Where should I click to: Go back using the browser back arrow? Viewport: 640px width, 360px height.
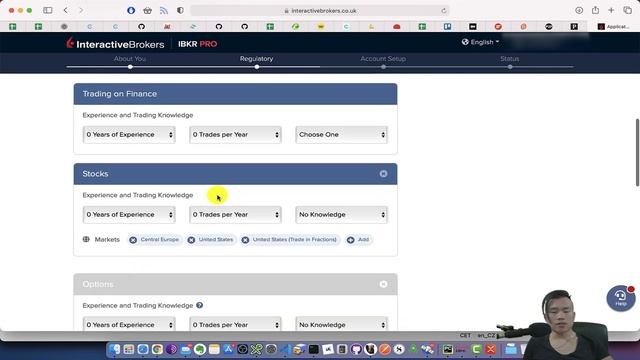coord(66,10)
